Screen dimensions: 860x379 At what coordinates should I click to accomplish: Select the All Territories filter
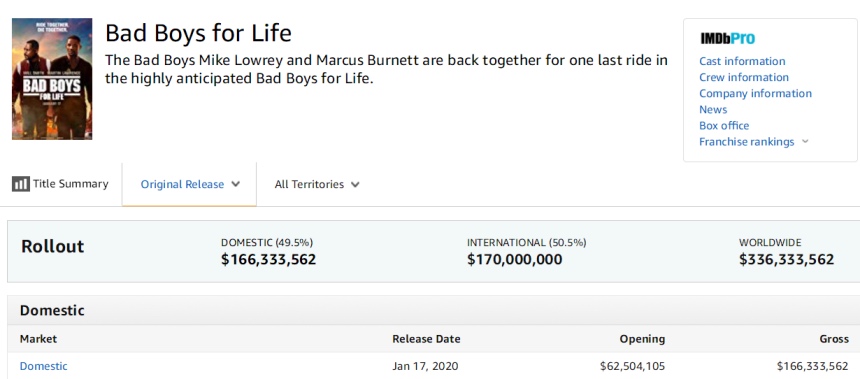pos(317,184)
